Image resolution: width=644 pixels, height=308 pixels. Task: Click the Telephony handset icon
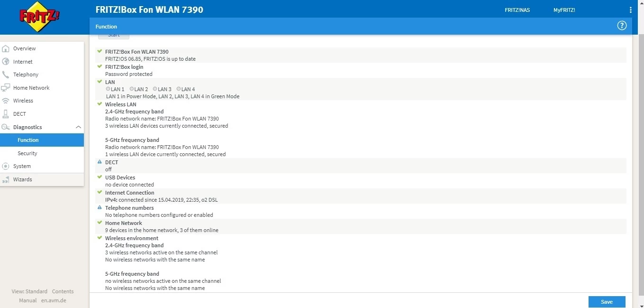pos(6,75)
